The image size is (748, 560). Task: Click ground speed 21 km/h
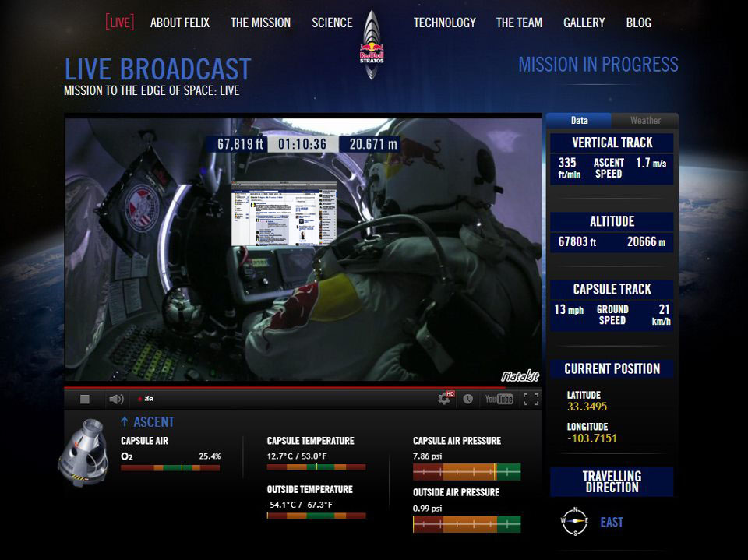[x=662, y=315]
